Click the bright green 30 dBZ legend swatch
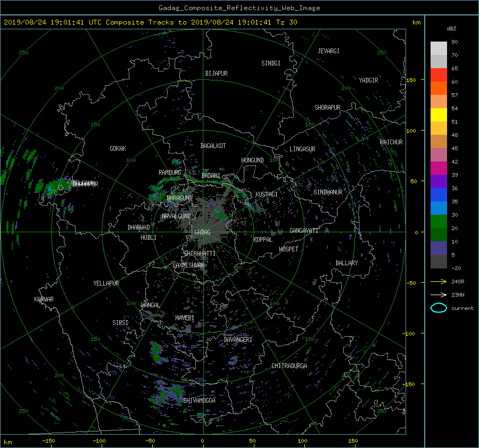The width and height of the screenshot is (479, 448). (439, 222)
